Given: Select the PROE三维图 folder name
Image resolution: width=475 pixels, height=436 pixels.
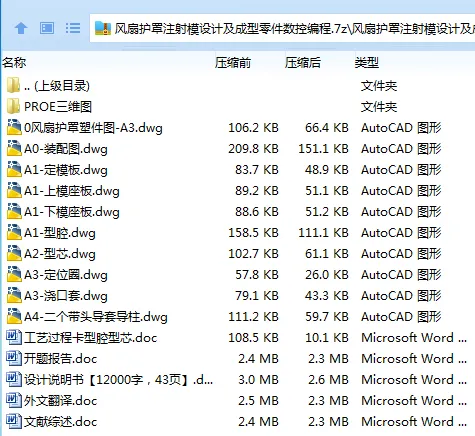Looking at the screenshot, I should [58, 107].
